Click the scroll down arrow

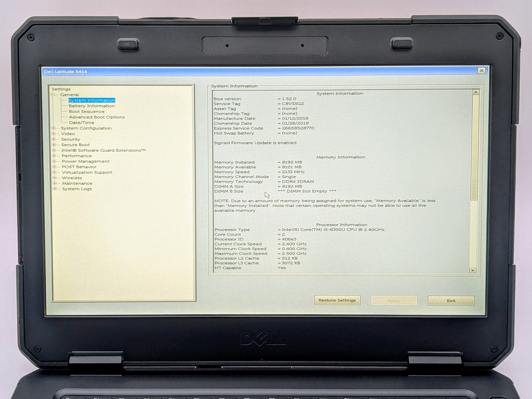coord(473,271)
